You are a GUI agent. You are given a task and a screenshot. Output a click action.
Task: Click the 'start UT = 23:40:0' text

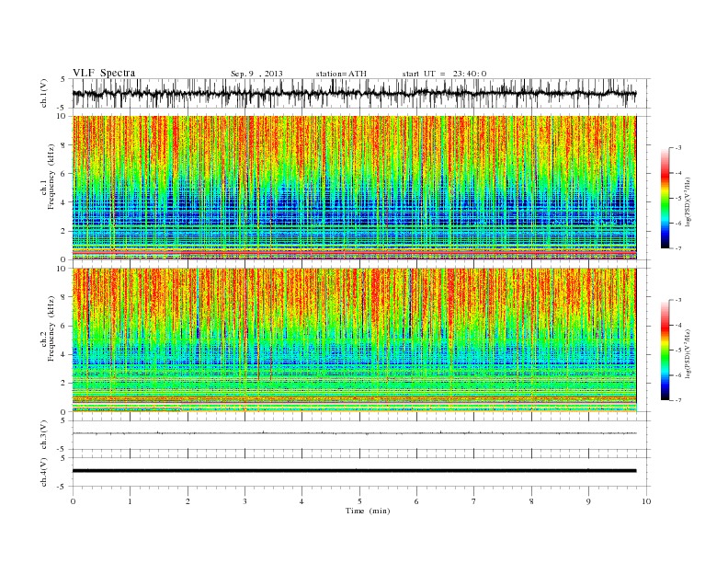tap(444, 74)
